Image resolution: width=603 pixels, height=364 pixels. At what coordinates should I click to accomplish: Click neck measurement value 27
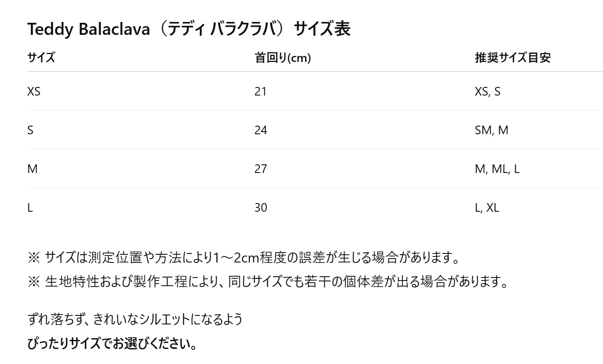pos(260,169)
